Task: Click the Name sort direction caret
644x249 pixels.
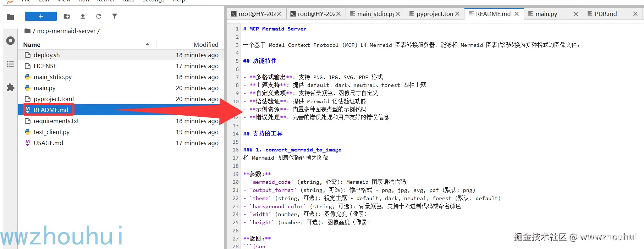Action: pos(147,44)
